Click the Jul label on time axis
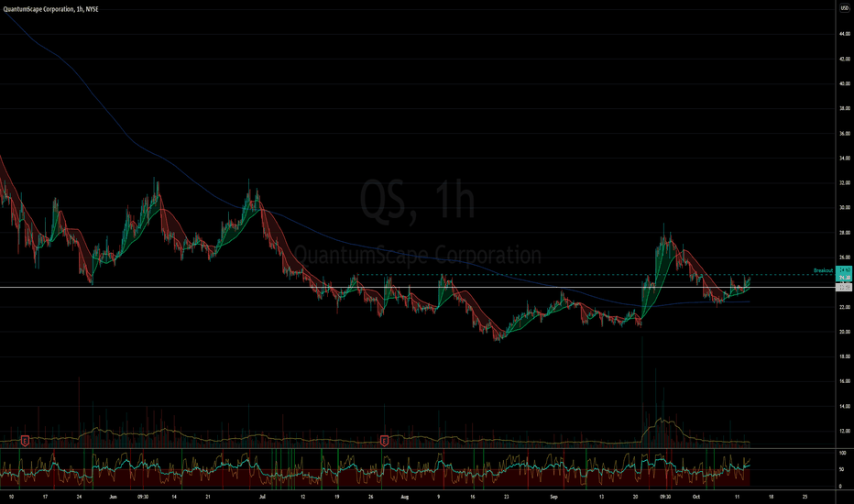The width and height of the screenshot is (854, 504). point(262,497)
